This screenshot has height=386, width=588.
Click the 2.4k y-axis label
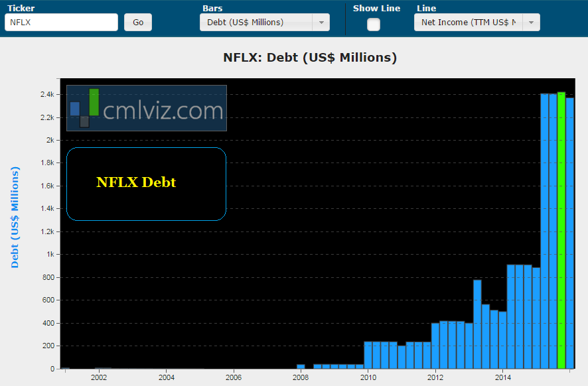click(x=47, y=94)
